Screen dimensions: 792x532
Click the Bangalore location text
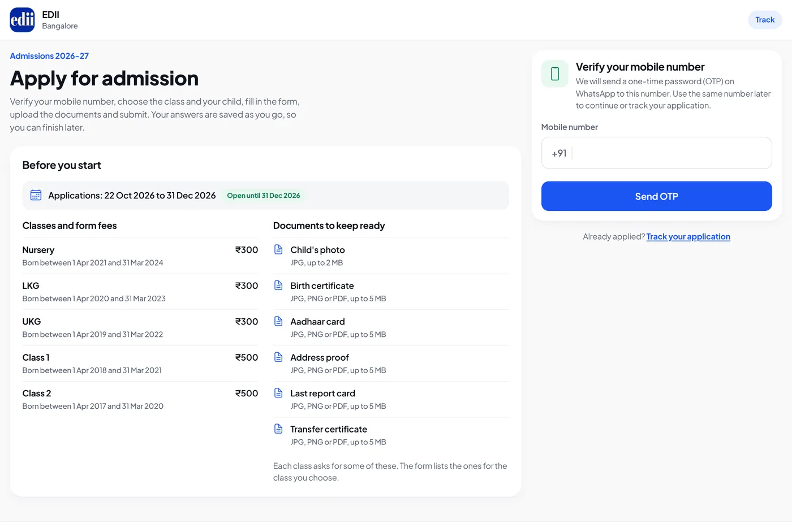coord(60,26)
